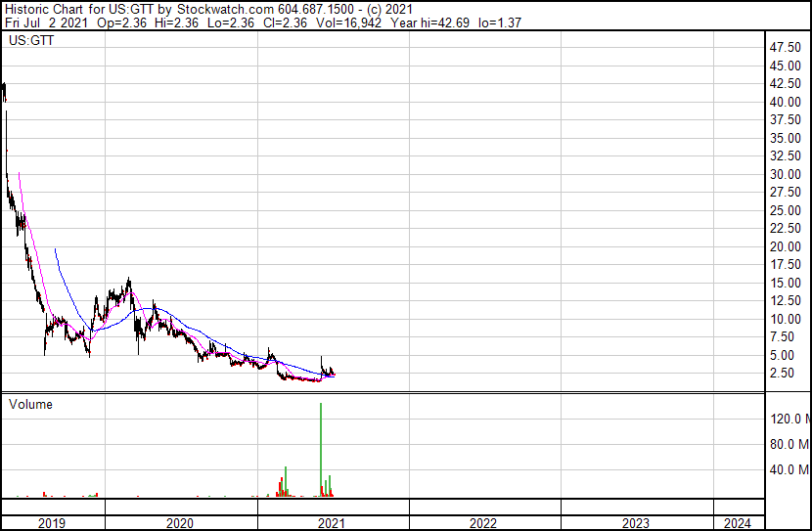Viewport: 812px width, 531px height.
Task: Click the blue moving average line start
Action: [x=55, y=249]
